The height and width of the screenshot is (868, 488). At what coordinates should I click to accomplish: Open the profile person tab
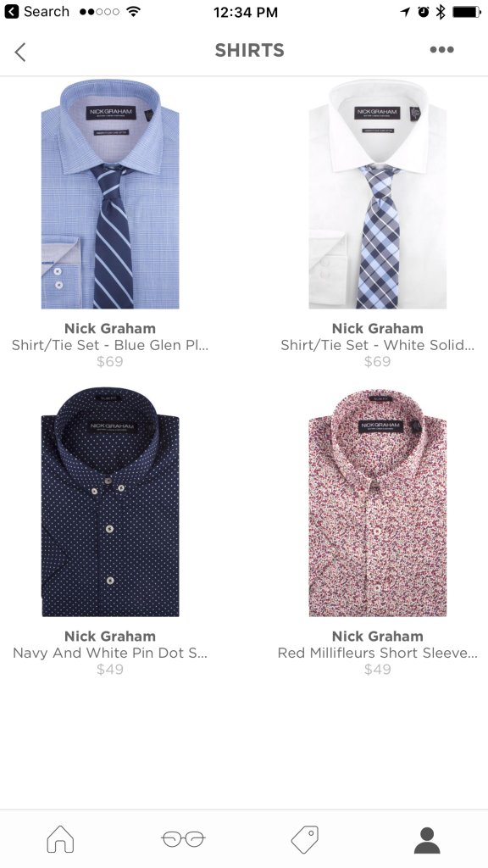coord(427,840)
